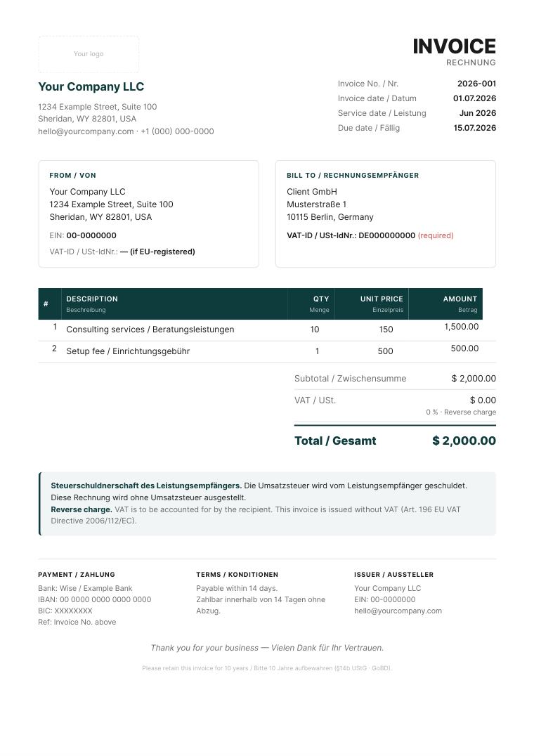Click the invoice number 2026-001
534x756 pixels.
coord(476,84)
